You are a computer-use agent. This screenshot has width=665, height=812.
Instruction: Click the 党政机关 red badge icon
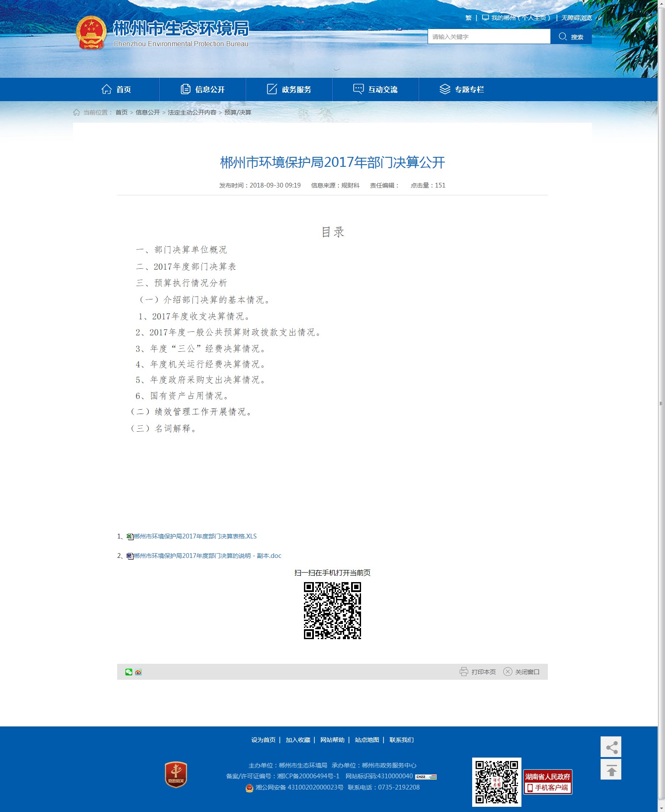[x=176, y=775]
